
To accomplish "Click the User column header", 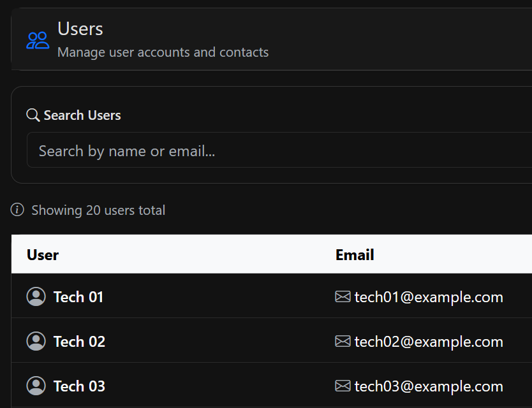I will click(x=43, y=255).
